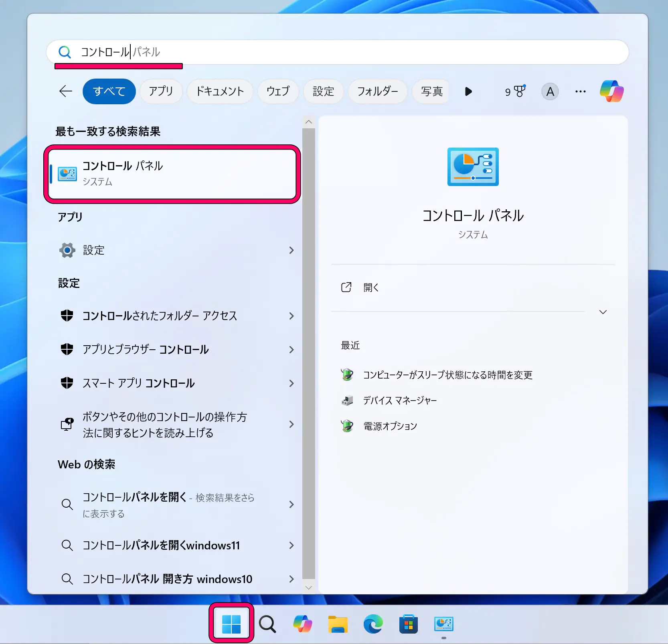Switch to the アプリ filter tab
The image size is (668, 644).
point(161,91)
